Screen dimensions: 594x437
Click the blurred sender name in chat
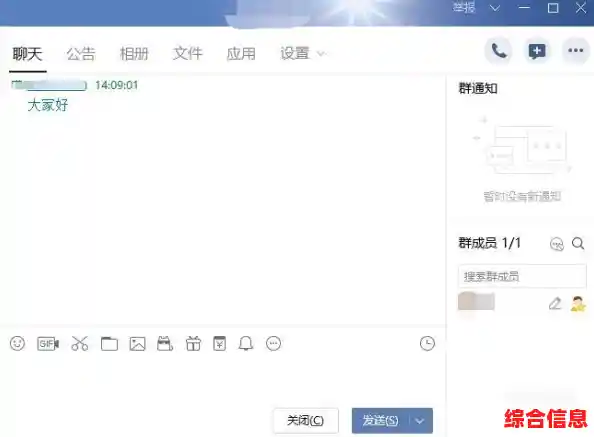click(49, 85)
